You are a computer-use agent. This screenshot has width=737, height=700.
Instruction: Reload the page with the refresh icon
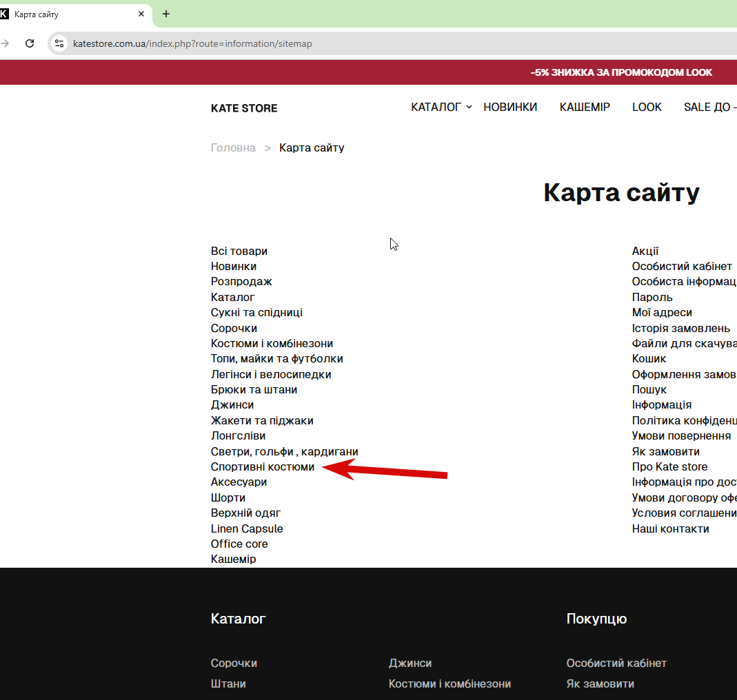point(30,43)
